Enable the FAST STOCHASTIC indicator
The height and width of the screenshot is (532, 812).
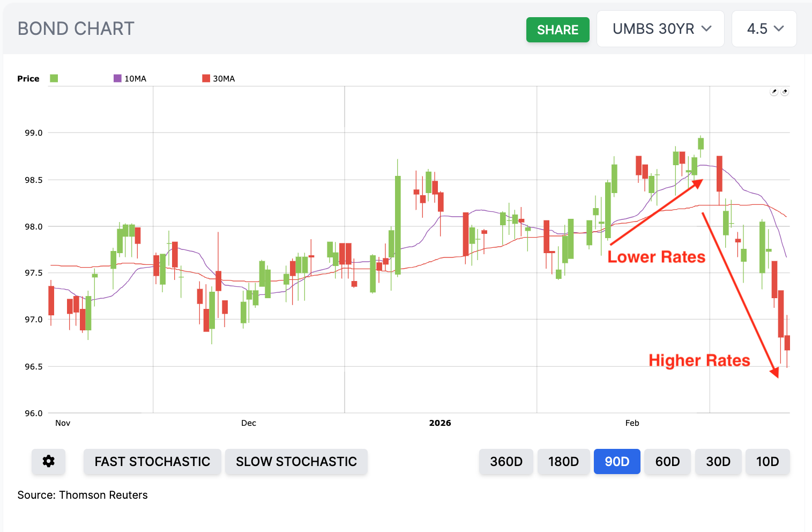coord(152,461)
